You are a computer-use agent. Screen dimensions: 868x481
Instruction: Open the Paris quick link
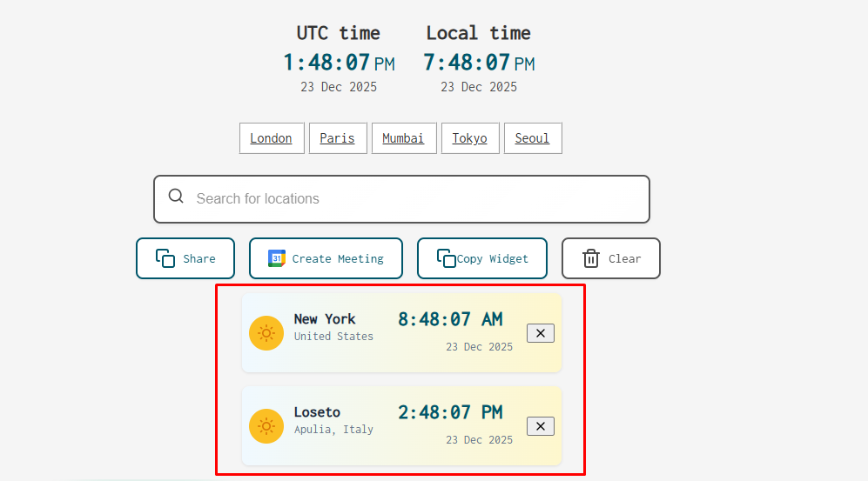pyautogui.click(x=338, y=138)
